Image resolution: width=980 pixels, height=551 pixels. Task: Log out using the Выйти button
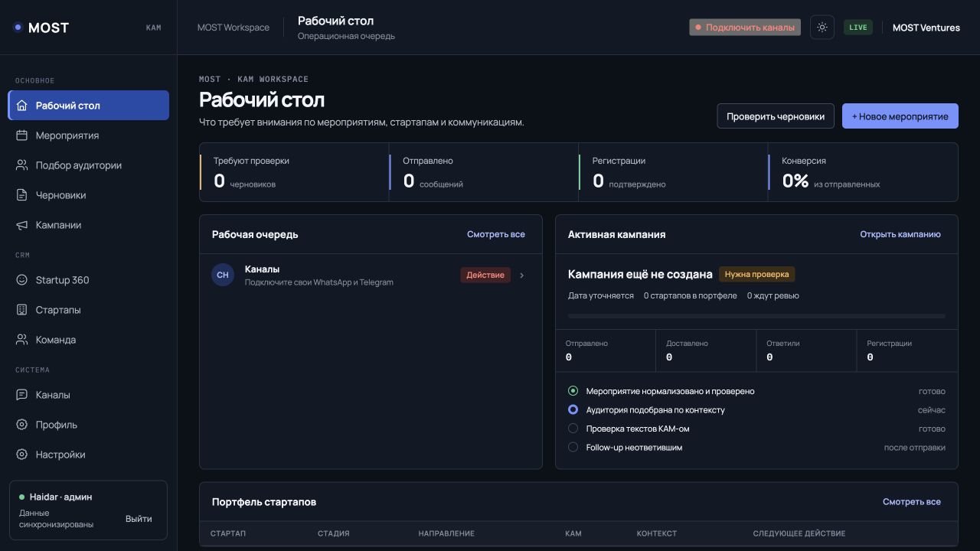(139, 519)
